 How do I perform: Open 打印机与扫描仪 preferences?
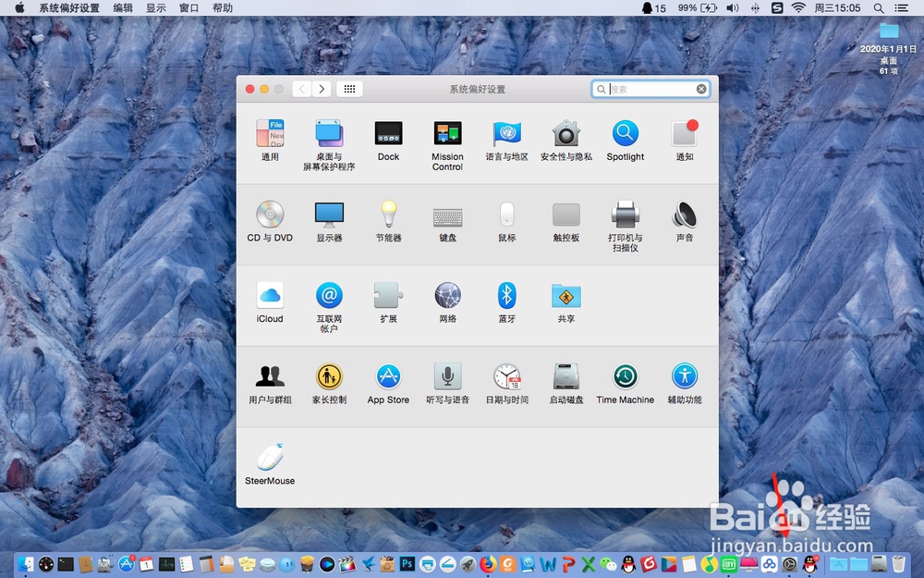(626, 226)
